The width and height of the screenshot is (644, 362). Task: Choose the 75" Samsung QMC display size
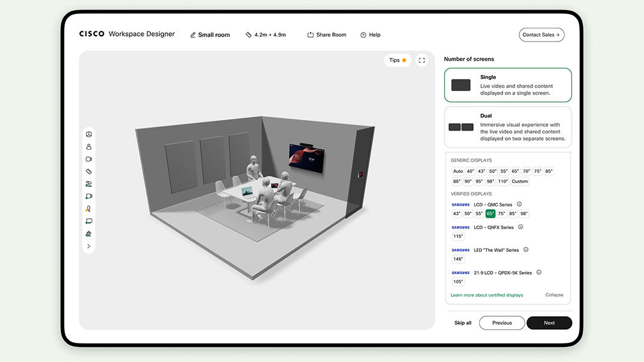[501, 213]
